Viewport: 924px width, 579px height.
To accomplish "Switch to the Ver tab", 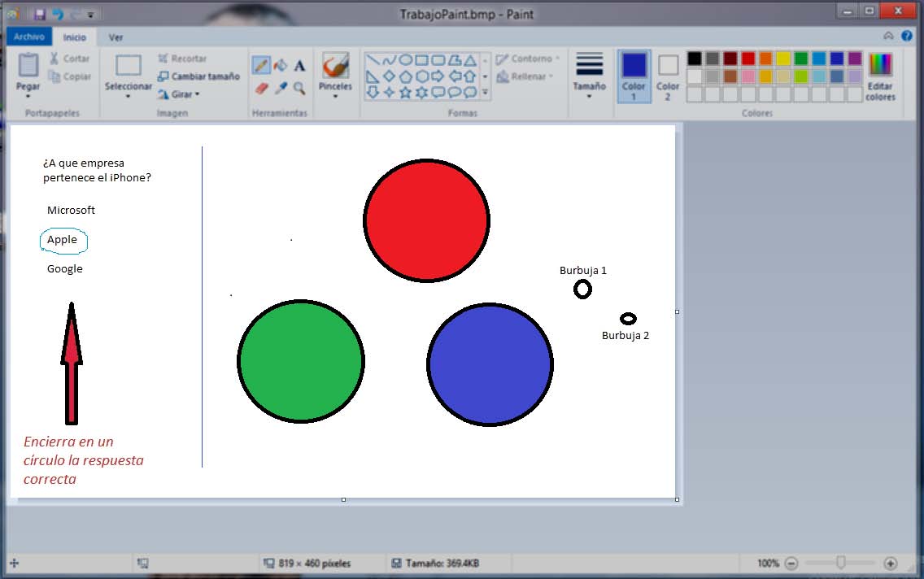I will [116, 37].
